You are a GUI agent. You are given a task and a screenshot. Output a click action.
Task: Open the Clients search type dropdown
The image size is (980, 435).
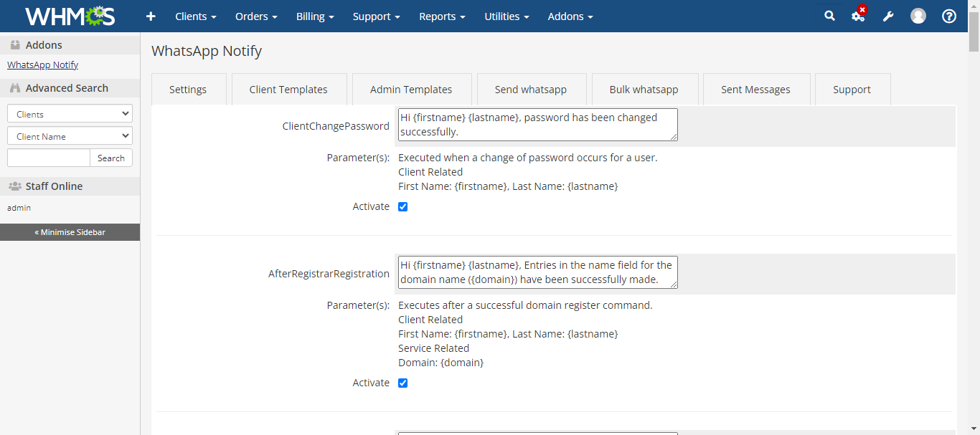tap(70, 114)
